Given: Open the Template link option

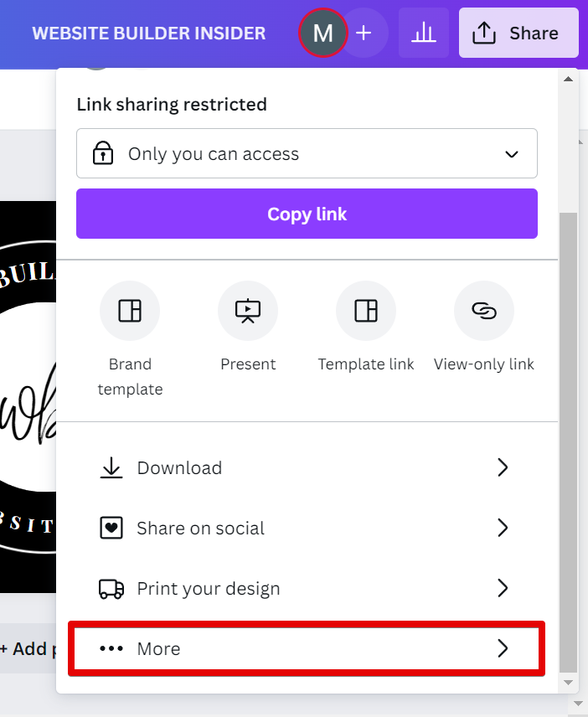Looking at the screenshot, I should pos(366,312).
